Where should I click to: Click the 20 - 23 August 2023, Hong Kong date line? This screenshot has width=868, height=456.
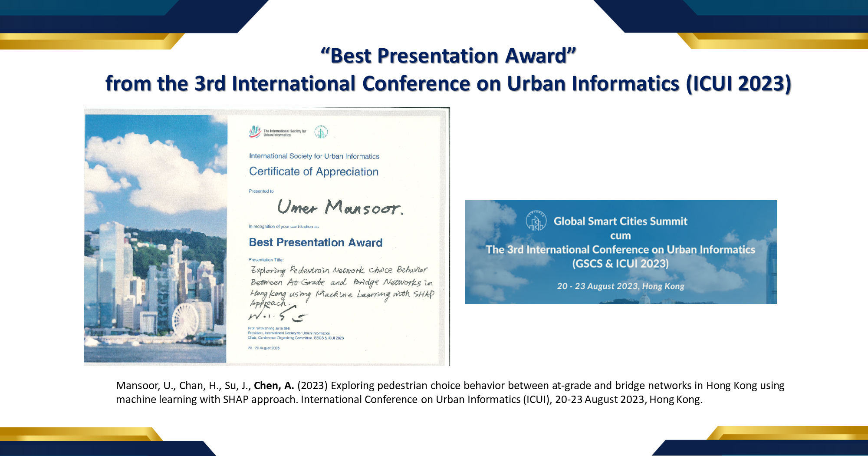[622, 286]
